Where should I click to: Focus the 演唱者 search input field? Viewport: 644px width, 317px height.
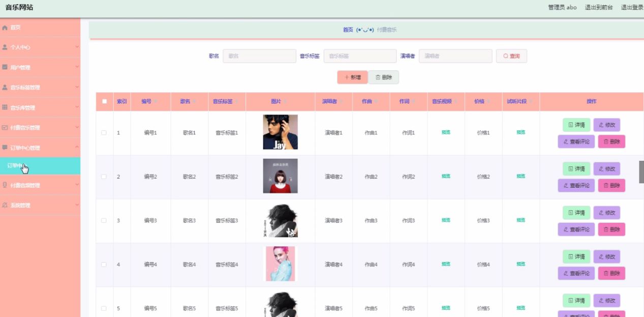tap(455, 56)
